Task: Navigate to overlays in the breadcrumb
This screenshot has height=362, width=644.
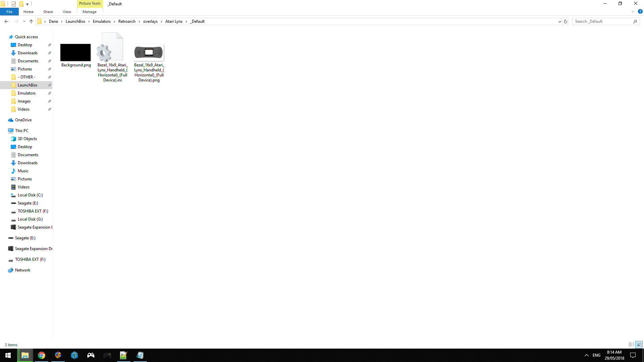Action: click(x=150, y=21)
